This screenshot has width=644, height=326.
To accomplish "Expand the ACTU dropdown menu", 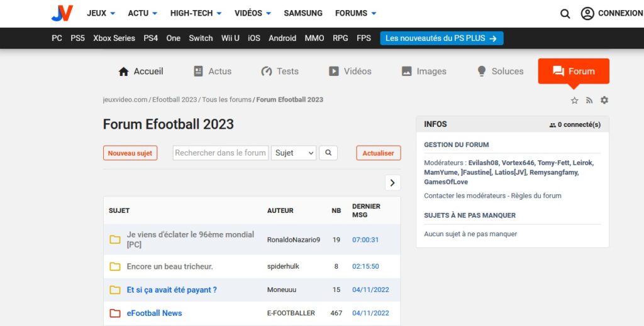I will coord(143,13).
